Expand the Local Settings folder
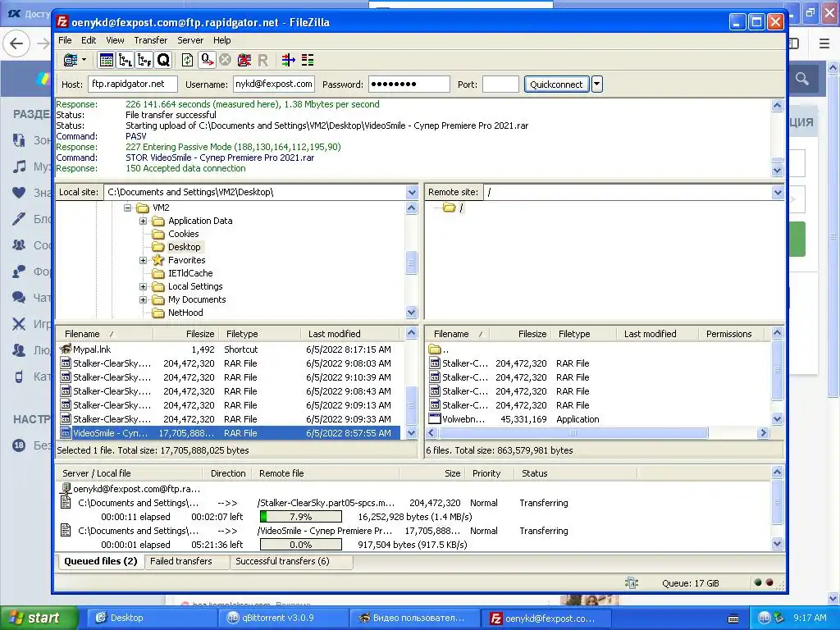The width and height of the screenshot is (840, 630). pyautogui.click(x=143, y=286)
